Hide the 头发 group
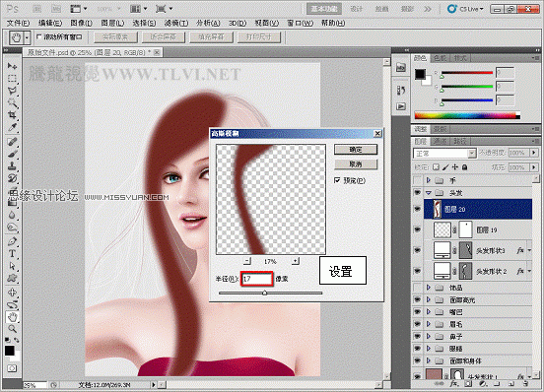This screenshot has height=392, width=544. pos(418,192)
